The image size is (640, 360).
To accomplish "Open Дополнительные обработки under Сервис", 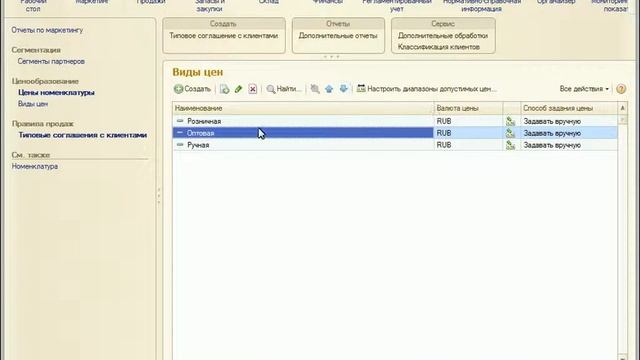I will [x=443, y=36].
